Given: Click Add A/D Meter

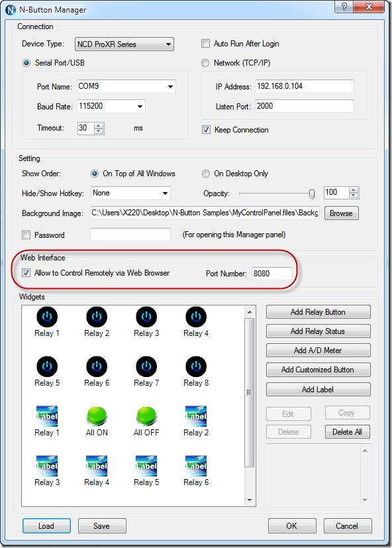Looking at the screenshot, I should click(318, 351).
